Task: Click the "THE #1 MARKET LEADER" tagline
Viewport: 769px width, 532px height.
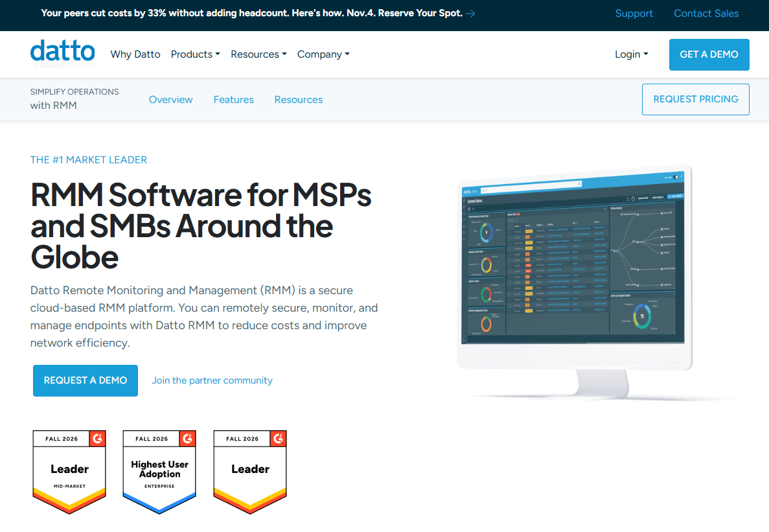Action: coord(88,160)
